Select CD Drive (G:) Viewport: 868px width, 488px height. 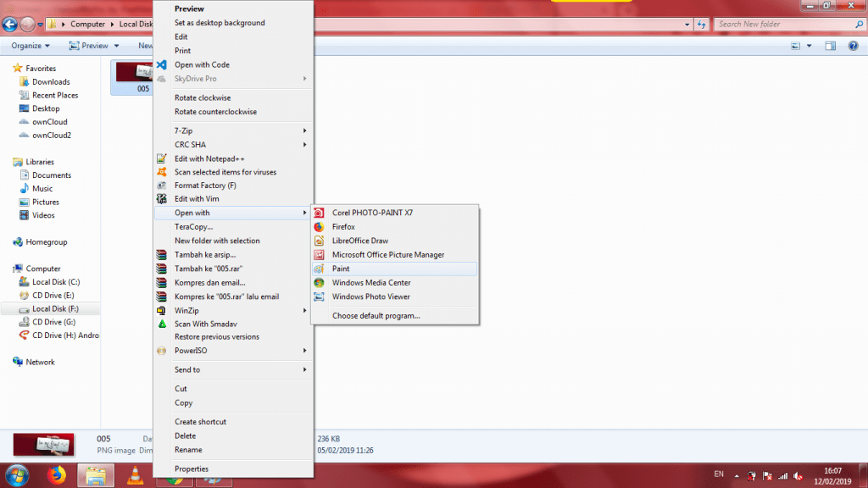coord(53,322)
